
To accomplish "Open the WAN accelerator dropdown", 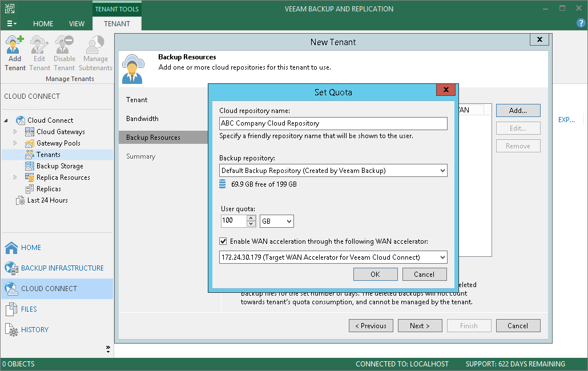I will [442, 257].
